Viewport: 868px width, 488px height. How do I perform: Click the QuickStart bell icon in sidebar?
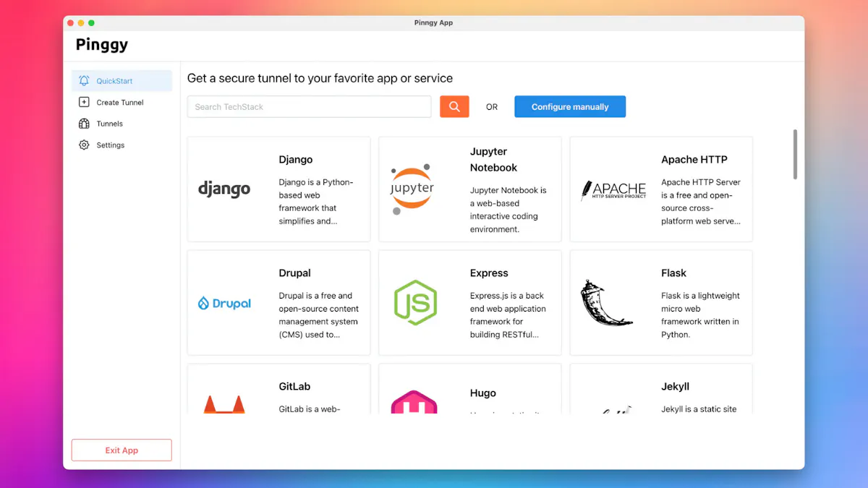tap(84, 81)
